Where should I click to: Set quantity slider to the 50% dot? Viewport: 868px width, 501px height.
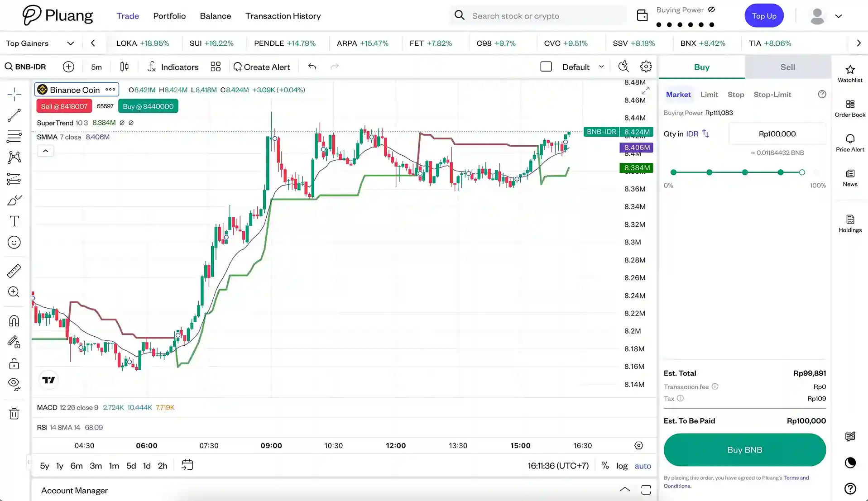(745, 172)
